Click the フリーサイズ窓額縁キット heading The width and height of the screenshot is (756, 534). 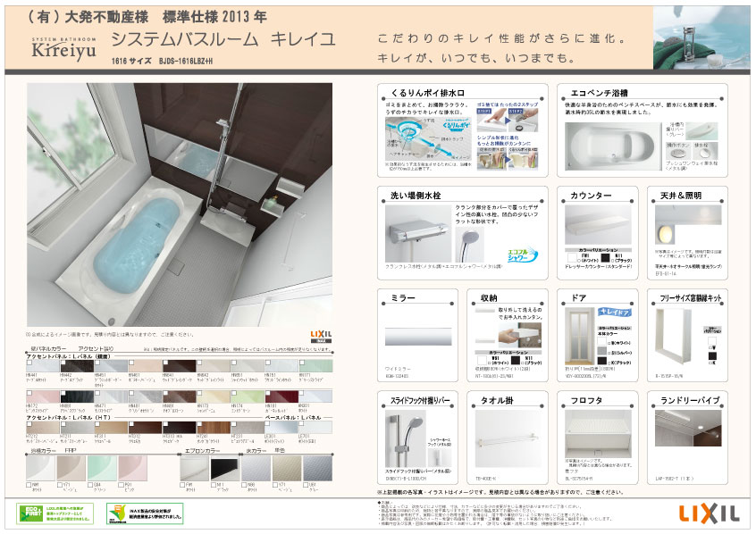point(691,298)
